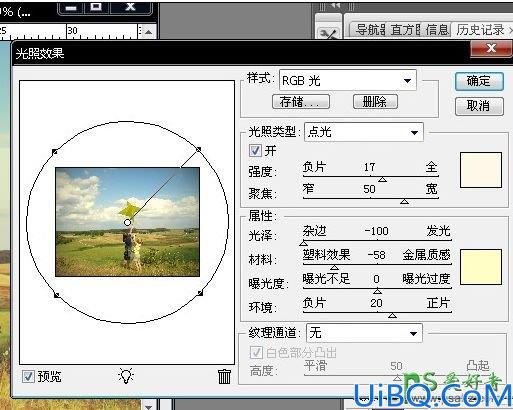Screen dimensions: 513x410
Task: Open the 样式 style dropdown showing RGB 光
Action: point(348,80)
